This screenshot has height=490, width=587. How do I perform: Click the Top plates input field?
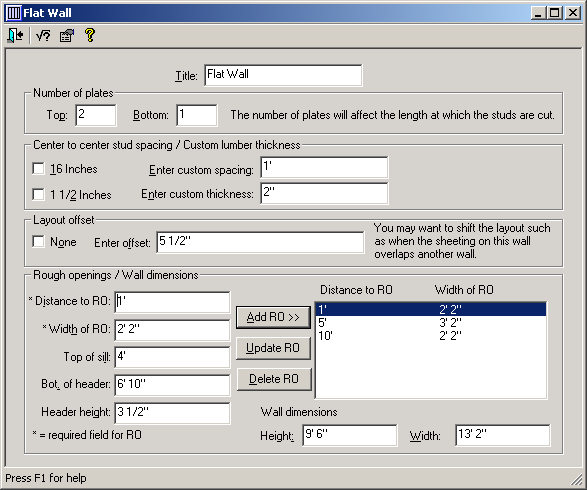(x=96, y=115)
